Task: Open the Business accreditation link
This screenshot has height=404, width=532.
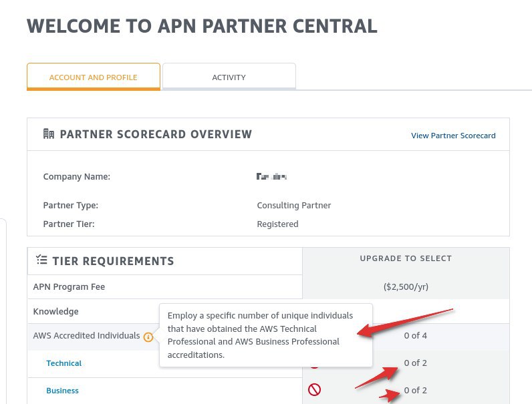Action: [62, 391]
